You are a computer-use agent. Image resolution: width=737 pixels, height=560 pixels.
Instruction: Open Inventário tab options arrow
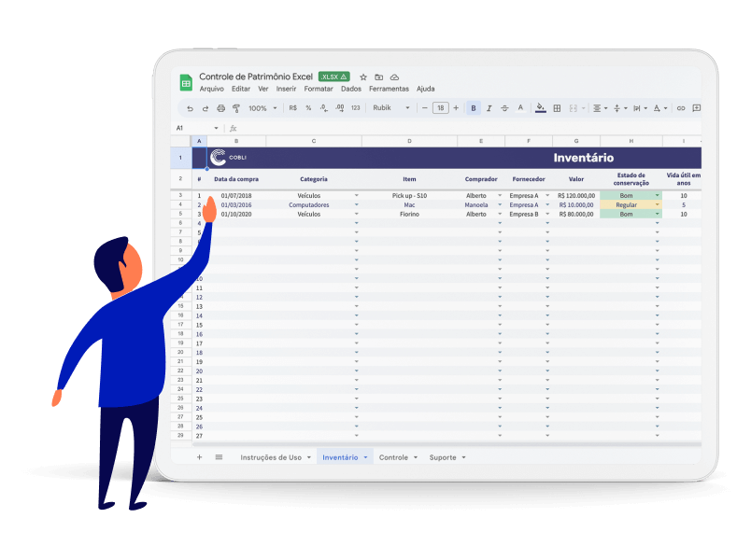[365, 457]
